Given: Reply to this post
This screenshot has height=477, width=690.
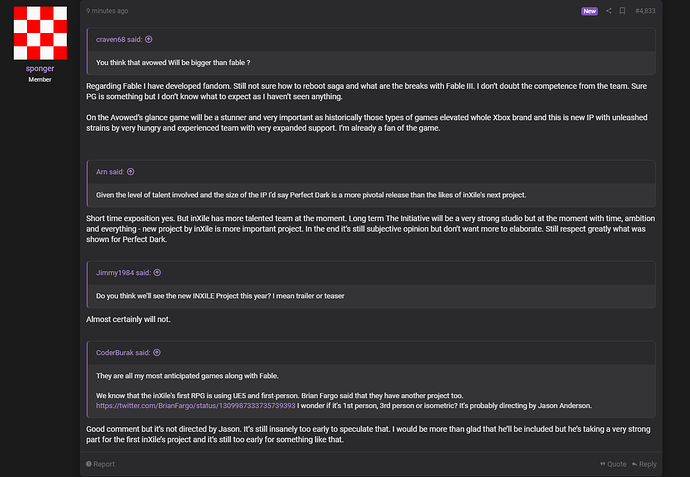Looking at the screenshot, I should [x=643, y=464].
